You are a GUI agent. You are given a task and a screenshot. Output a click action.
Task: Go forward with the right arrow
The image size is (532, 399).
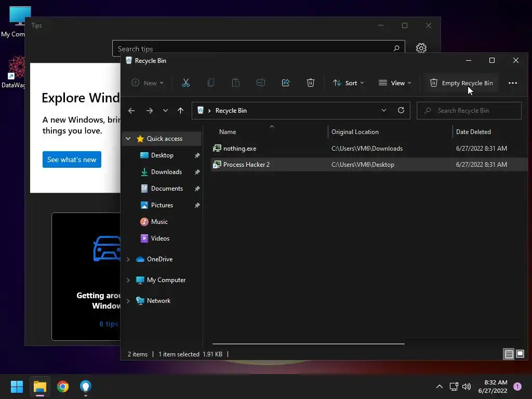coord(150,111)
